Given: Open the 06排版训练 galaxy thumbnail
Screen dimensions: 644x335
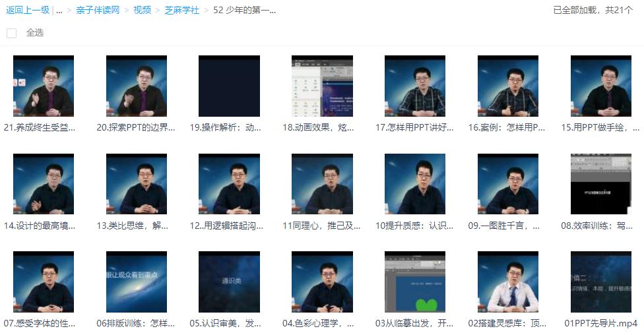Looking at the screenshot, I should (x=137, y=282).
